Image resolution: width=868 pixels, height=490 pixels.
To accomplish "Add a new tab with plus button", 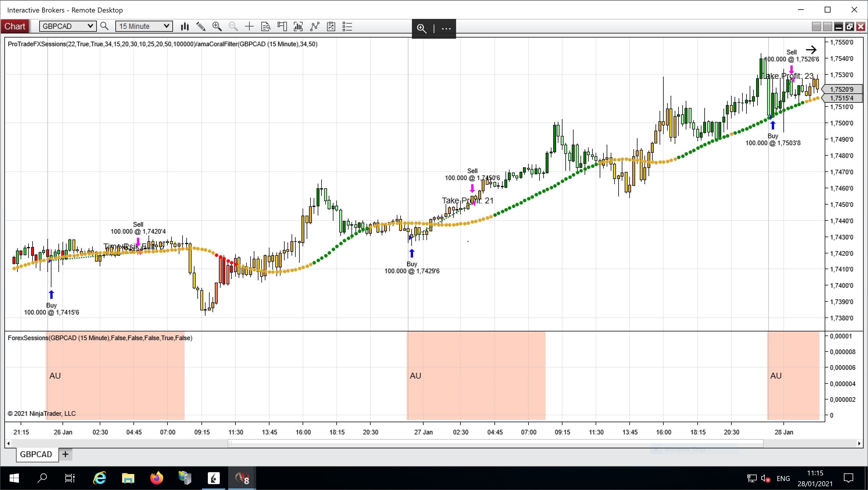I will (65, 454).
